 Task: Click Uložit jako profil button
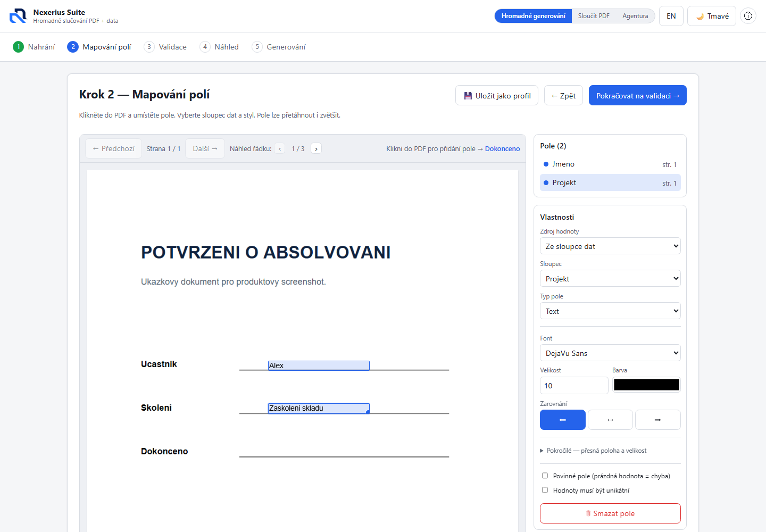click(497, 96)
